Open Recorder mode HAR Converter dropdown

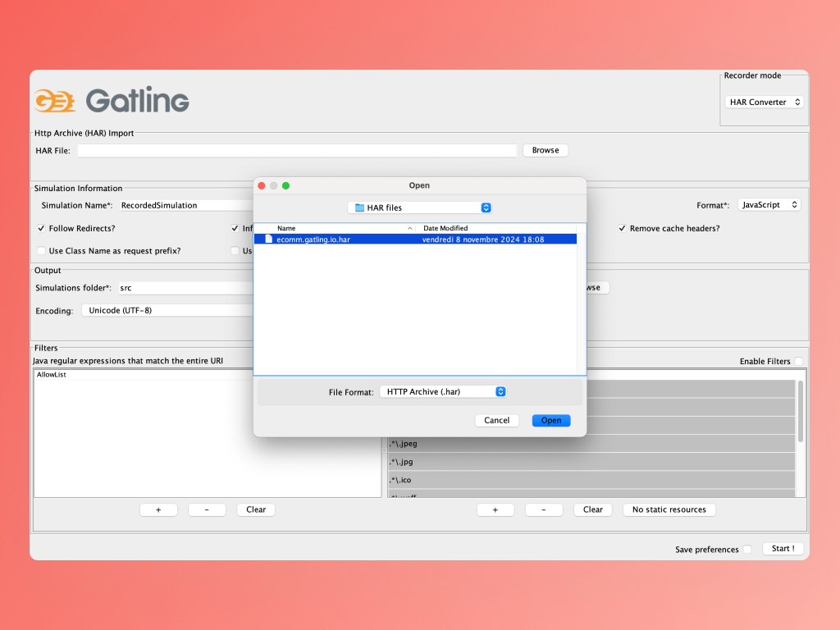point(765,102)
